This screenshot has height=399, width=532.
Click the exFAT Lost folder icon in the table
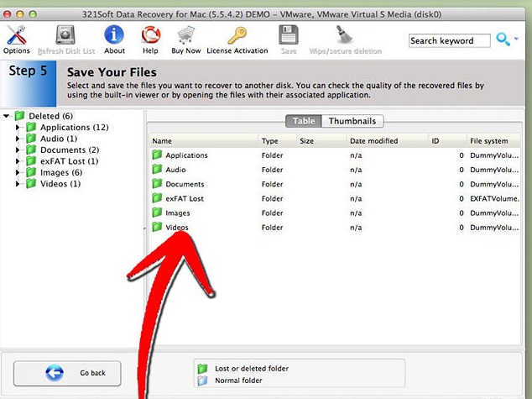pos(157,198)
